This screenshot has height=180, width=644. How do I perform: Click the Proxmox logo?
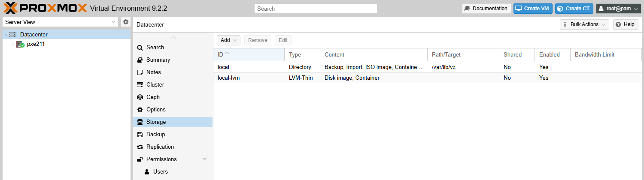(x=45, y=8)
